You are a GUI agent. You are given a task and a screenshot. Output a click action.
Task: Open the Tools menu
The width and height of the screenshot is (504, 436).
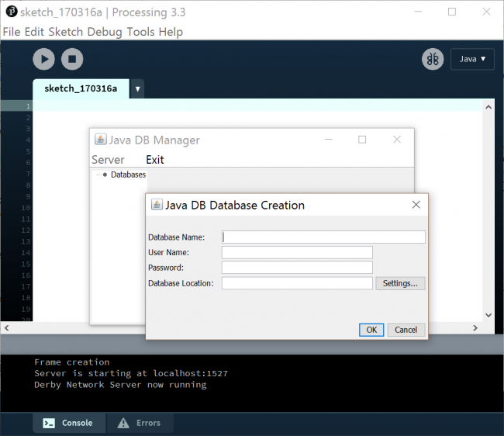coord(140,32)
